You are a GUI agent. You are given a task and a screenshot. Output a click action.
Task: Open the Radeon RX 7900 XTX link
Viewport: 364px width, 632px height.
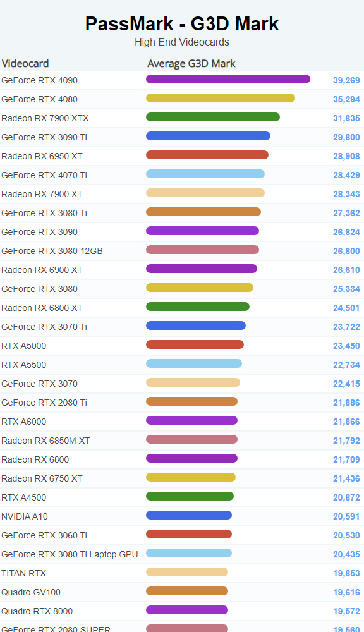pyautogui.click(x=45, y=118)
